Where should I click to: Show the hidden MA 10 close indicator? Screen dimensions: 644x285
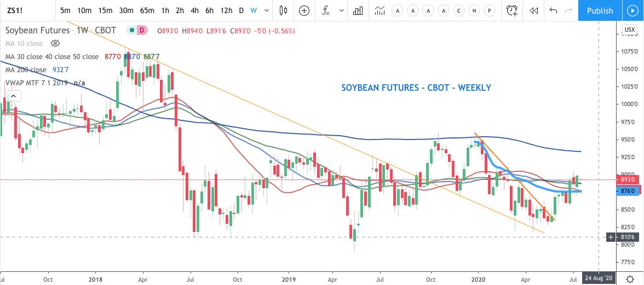pos(55,43)
